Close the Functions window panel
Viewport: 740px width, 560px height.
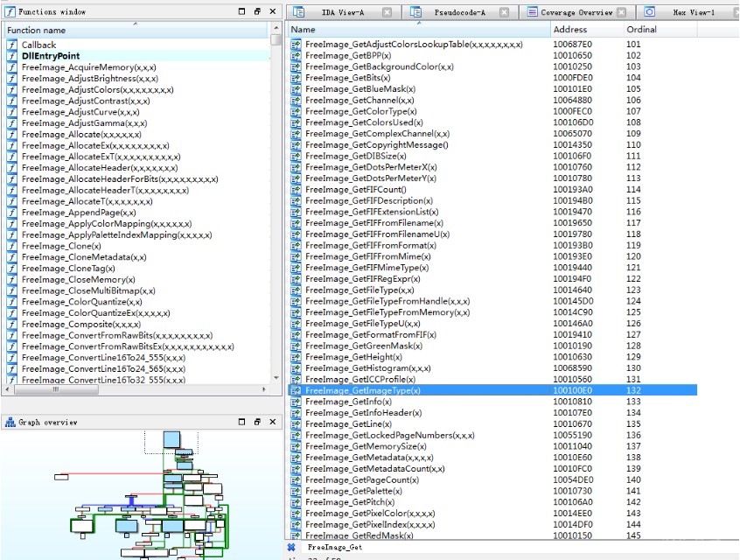coord(273,11)
